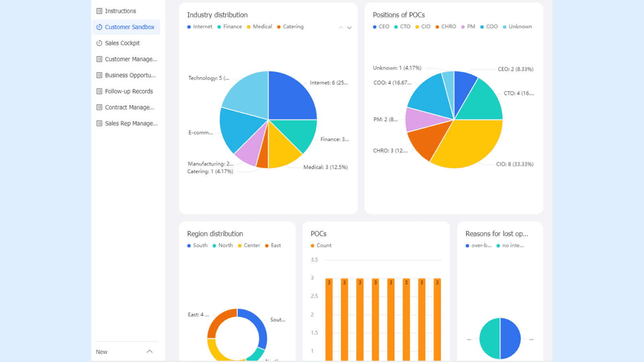
Task: Toggle CEO legend in Positions of POCs
Action: (381, 27)
